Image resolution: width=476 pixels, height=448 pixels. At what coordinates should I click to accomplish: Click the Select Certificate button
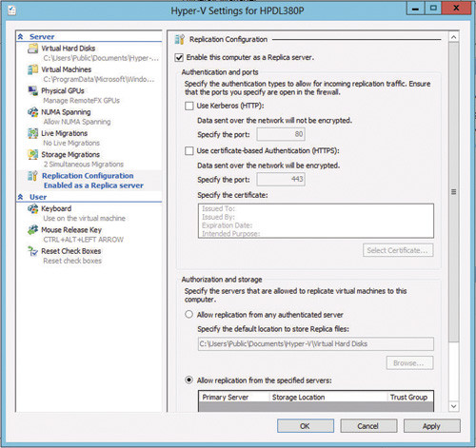(x=398, y=250)
